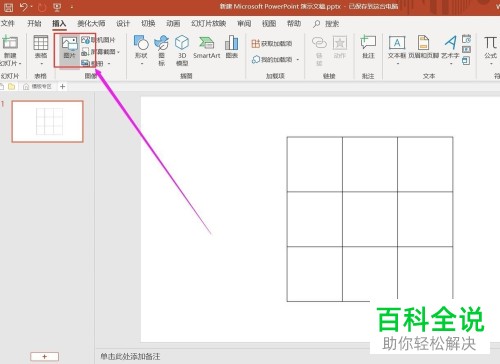Click the 图标 icons button
Viewport: 500px width, 364px height.
click(162, 51)
